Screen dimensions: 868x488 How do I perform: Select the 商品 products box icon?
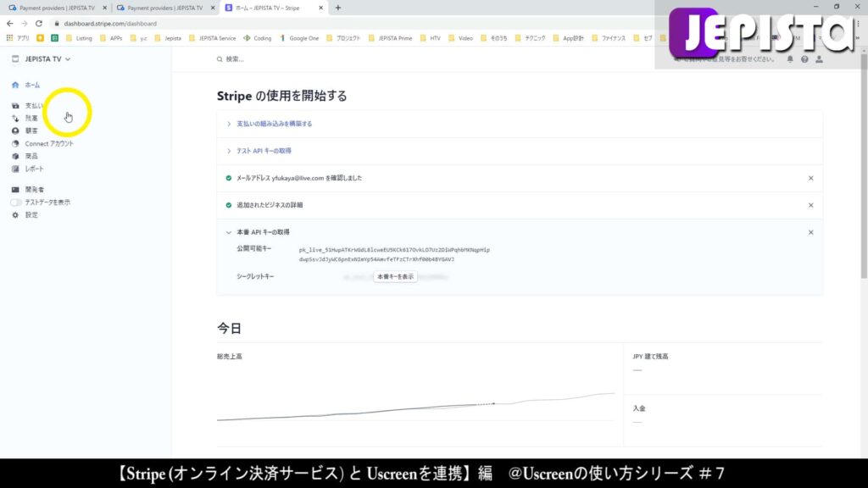click(x=15, y=157)
